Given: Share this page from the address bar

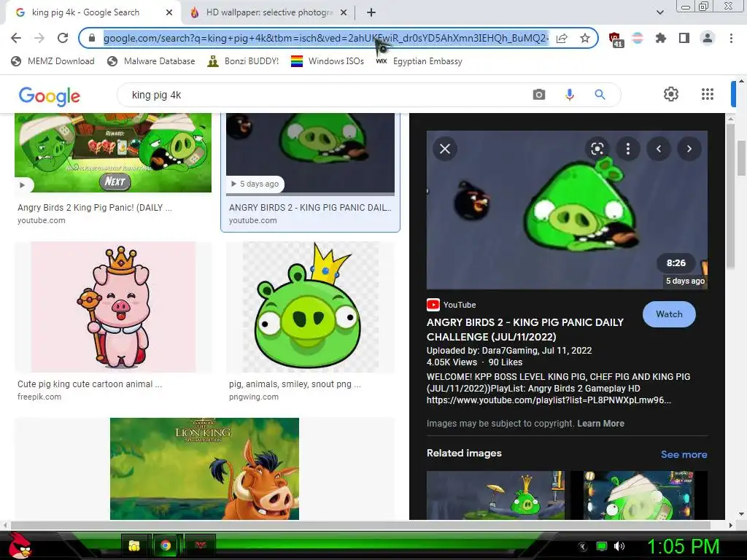Looking at the screenshot, I should coord(562,38).
